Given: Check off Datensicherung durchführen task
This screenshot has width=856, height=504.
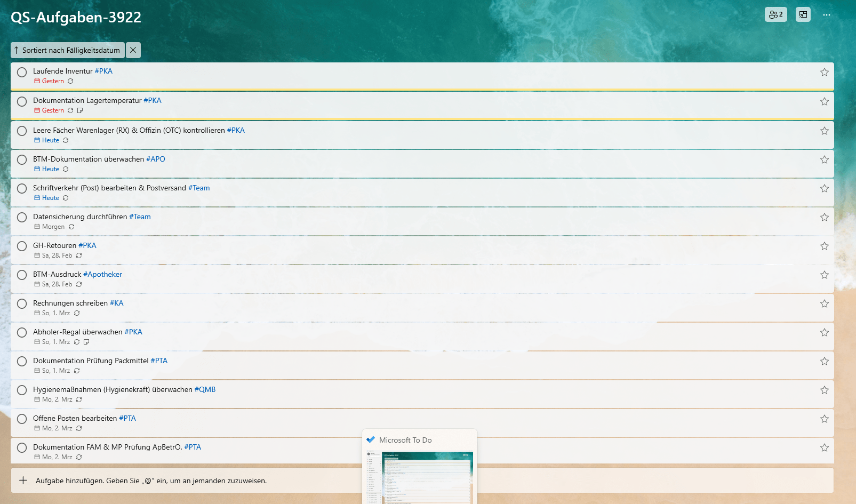Looking at the screenshot, I should [22, 217].
